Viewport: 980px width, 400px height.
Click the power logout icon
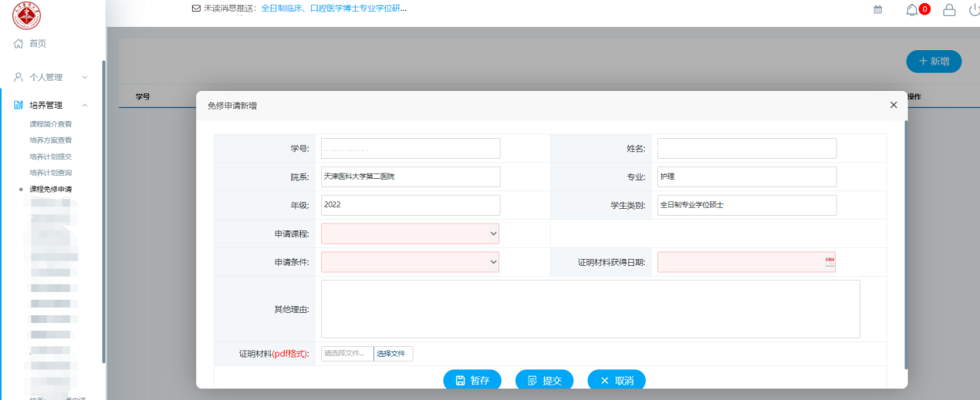tap(974, 10)
